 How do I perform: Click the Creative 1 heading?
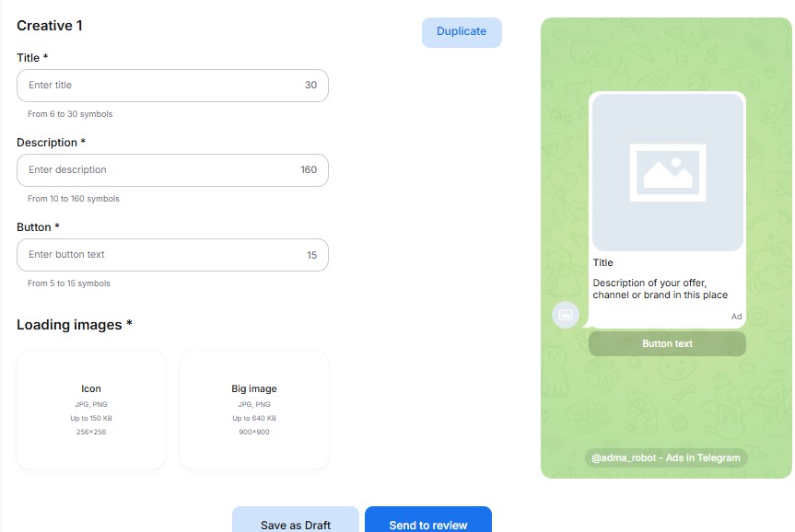(x=50, y=26)
